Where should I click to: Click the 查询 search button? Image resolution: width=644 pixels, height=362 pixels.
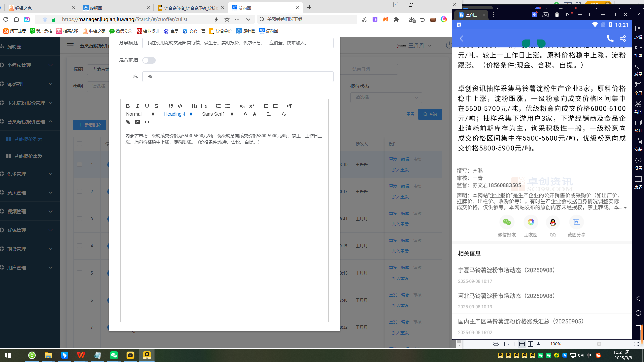pos(430,114)
